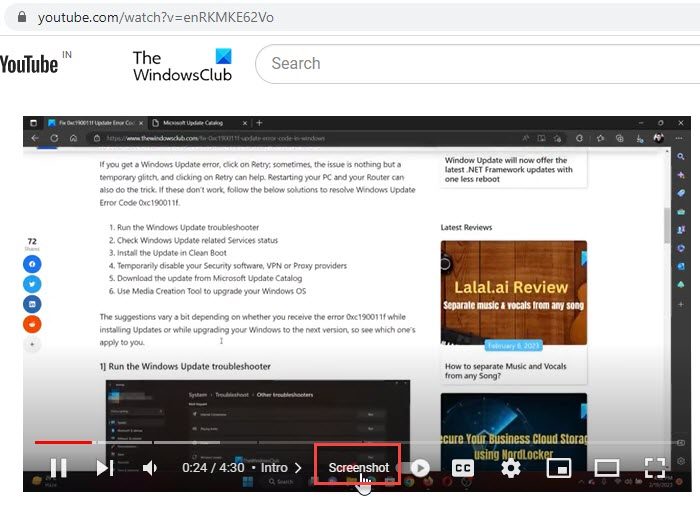Enter fullscreen mode

(655, 468)
